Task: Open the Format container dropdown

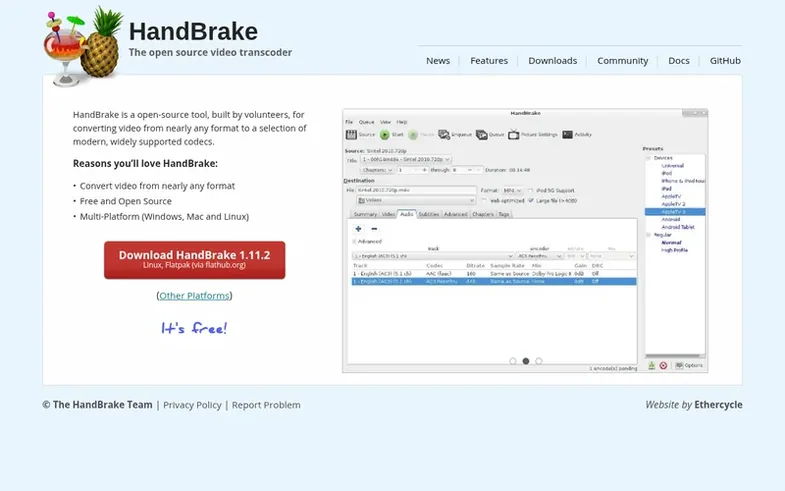Action: coord(512,191)
